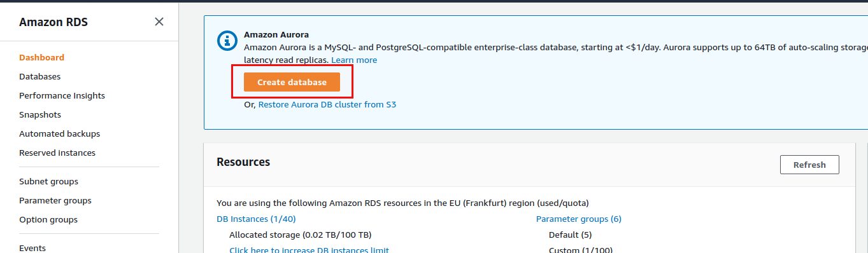The width and height of the screenshot is (868, 253).
Task: Close the Amazon RDS sidebar panel
Action: [159, 22]
